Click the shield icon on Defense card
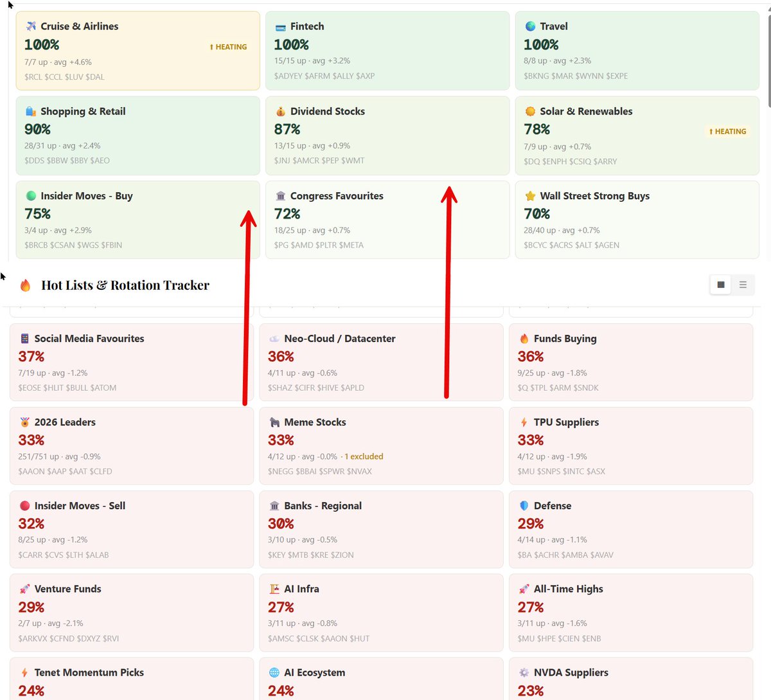The image size is (771, 700). [524, 506]
